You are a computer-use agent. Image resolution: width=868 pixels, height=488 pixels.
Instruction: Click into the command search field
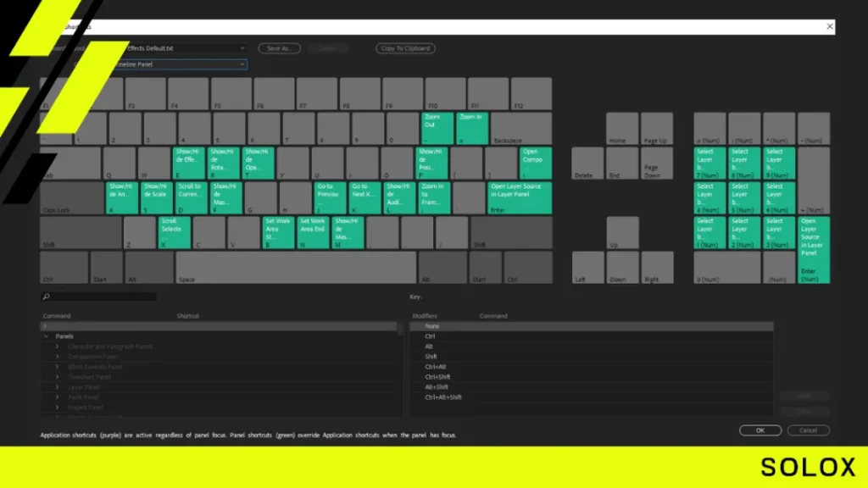98,297
